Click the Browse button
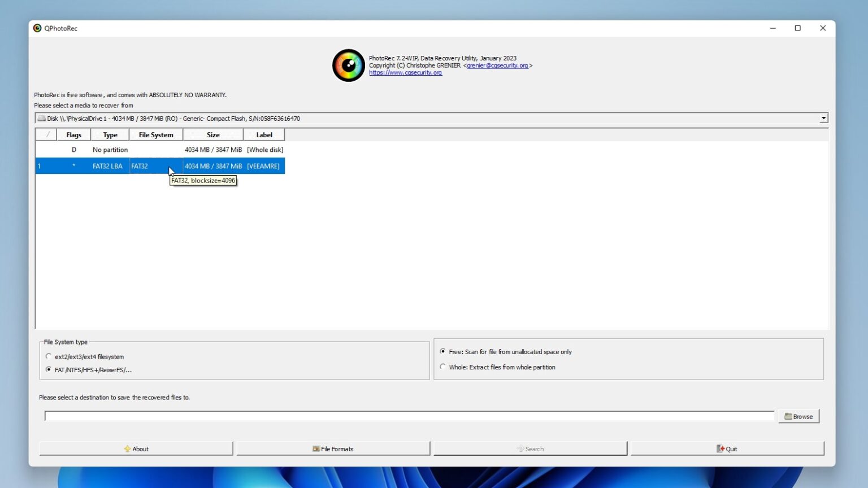The width and height of the screenshot is (868, 488). point(798,416)
